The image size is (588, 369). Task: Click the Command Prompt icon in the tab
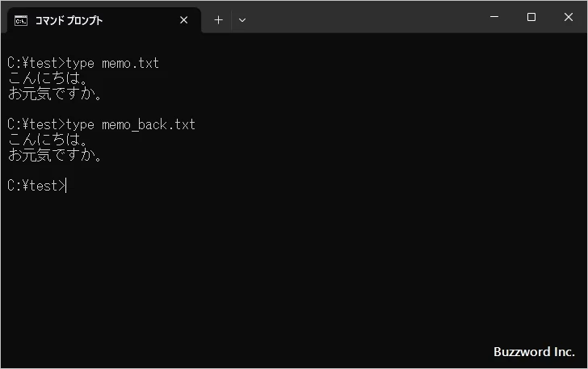click(22, 20)
